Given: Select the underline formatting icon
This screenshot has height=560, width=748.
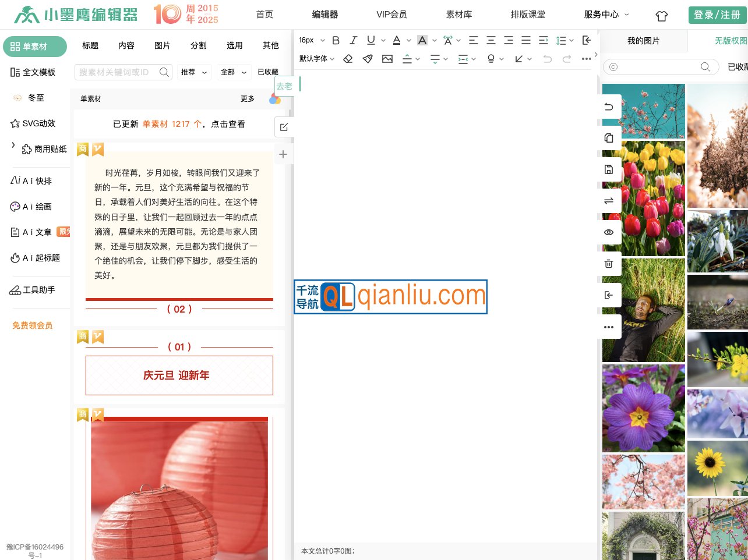Looking at the screenshot, I should [x=371, y=40].
